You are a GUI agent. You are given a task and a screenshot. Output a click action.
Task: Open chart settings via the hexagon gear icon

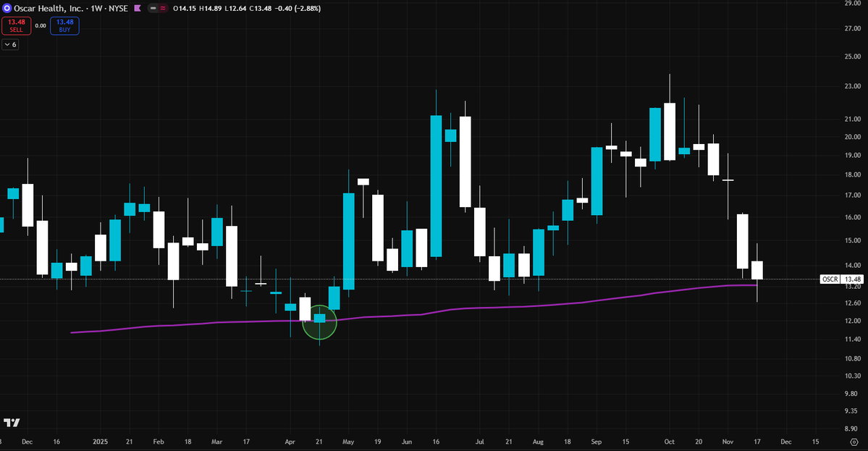point(854,442)
